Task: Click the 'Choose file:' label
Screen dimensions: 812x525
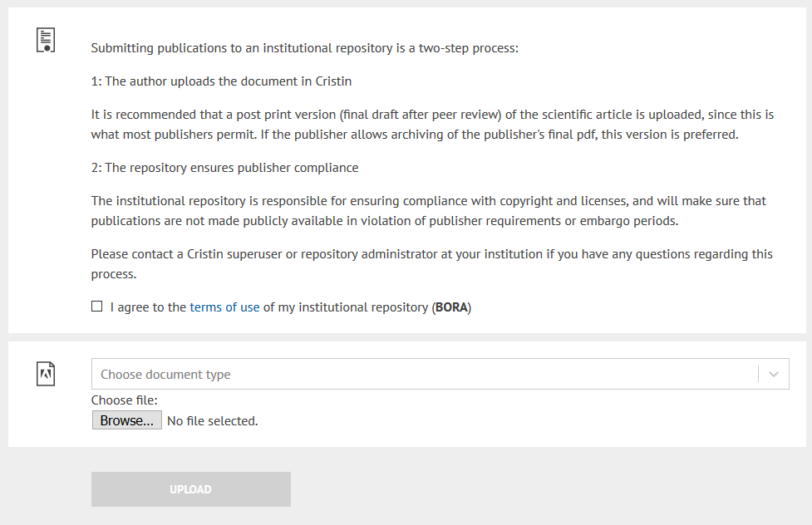Action: pos(124,400)
